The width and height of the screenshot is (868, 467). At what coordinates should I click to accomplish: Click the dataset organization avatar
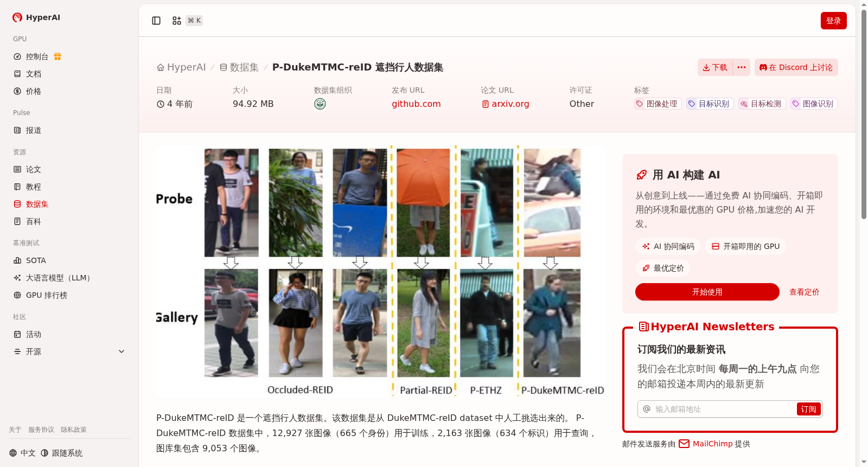click(320, 104)
